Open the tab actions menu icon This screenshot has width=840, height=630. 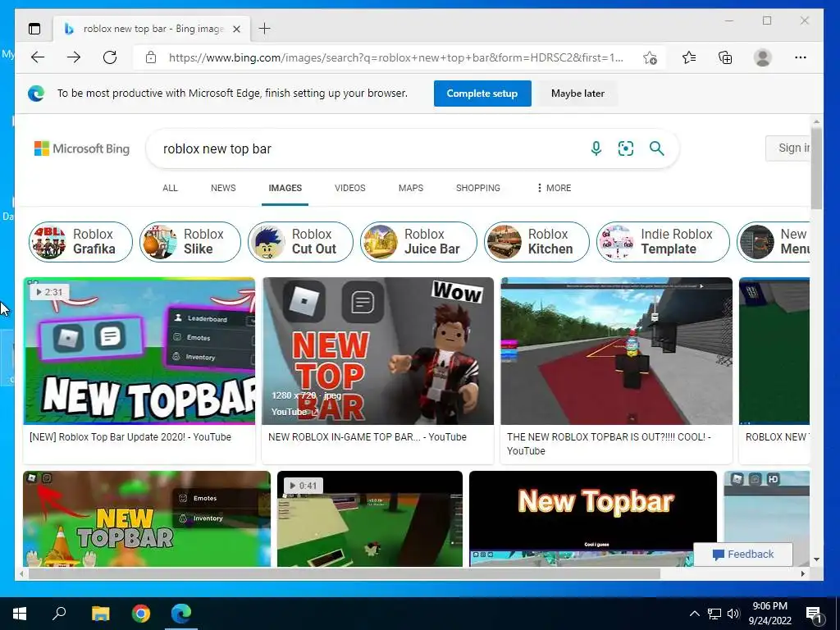point(34,29)
